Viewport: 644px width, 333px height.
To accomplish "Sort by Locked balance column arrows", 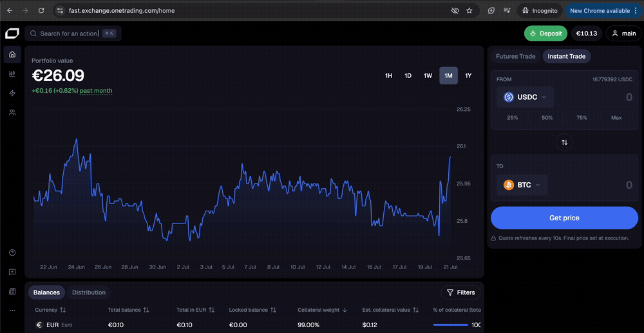I will pos(273,310).
